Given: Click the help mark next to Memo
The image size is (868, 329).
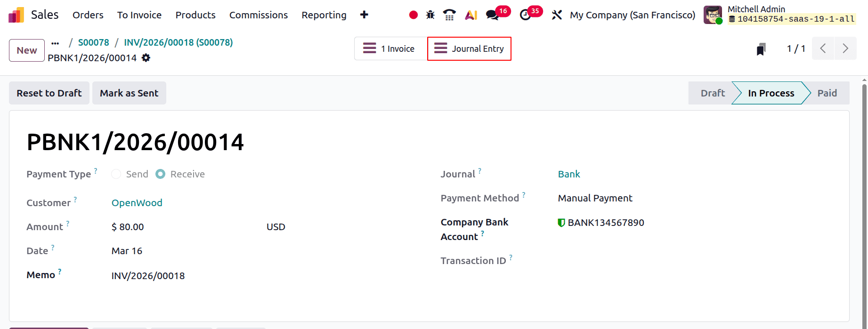Looking at the screenshot, I should point(60,271).
